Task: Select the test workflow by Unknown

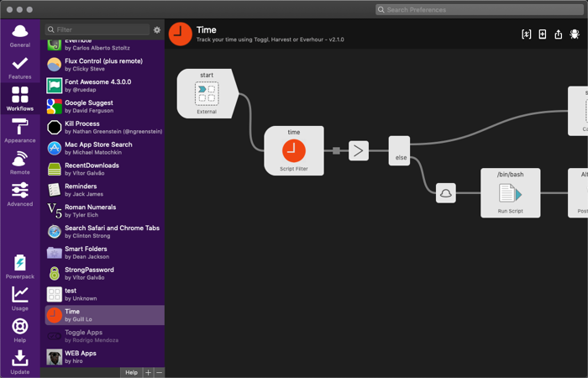Action: pyautogui.click(x=105, y=294)
